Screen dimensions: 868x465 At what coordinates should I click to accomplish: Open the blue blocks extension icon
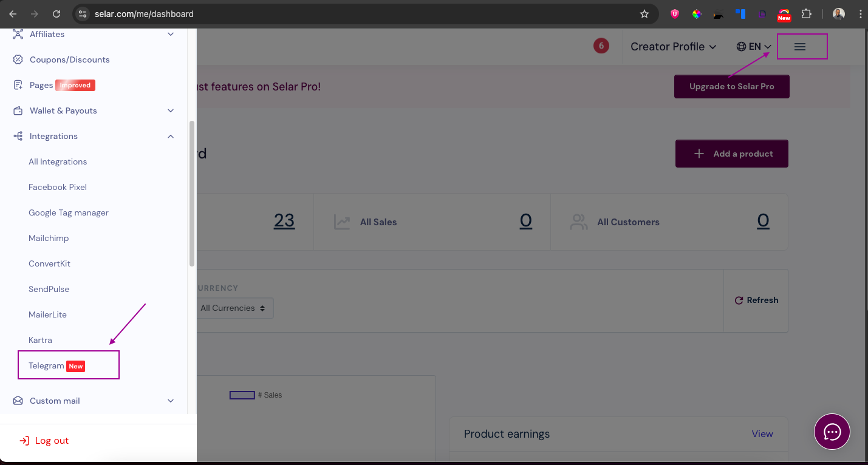tap(740, 13)
